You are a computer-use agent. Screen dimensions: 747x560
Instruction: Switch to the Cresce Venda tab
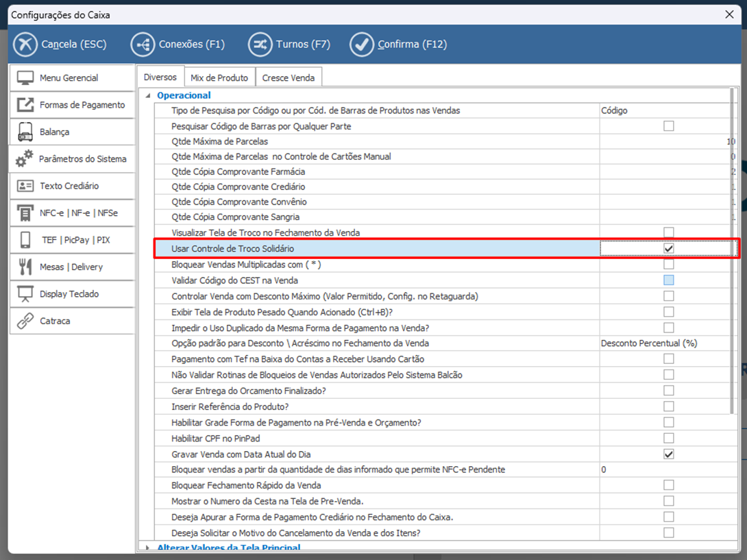click(289, 78)
